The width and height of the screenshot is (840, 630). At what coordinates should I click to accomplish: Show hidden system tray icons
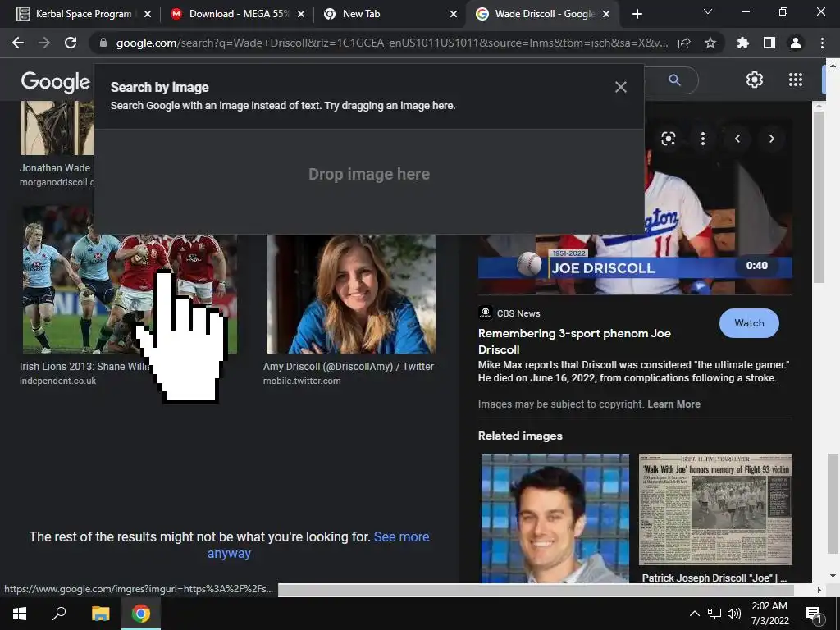click(694, 614)
